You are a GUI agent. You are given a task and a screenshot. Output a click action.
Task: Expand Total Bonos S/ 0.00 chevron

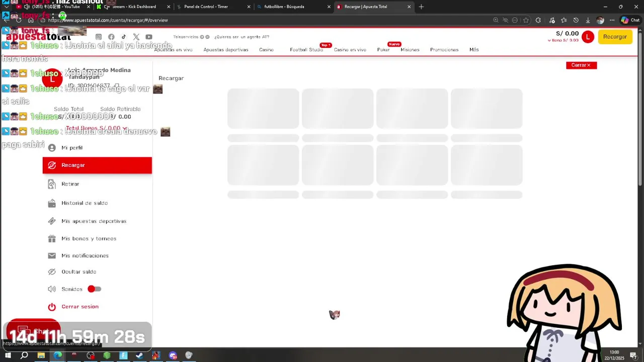(125, 128)
